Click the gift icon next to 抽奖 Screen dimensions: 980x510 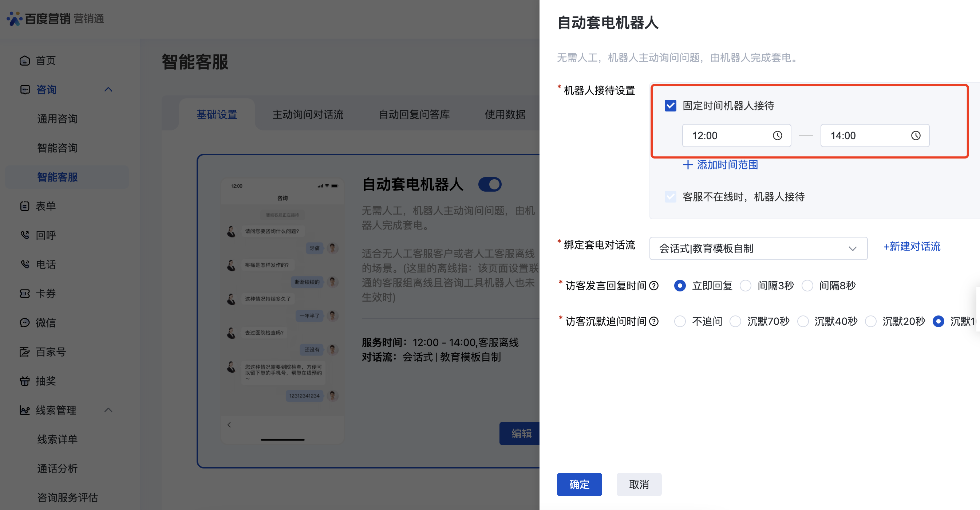[25, 381]
